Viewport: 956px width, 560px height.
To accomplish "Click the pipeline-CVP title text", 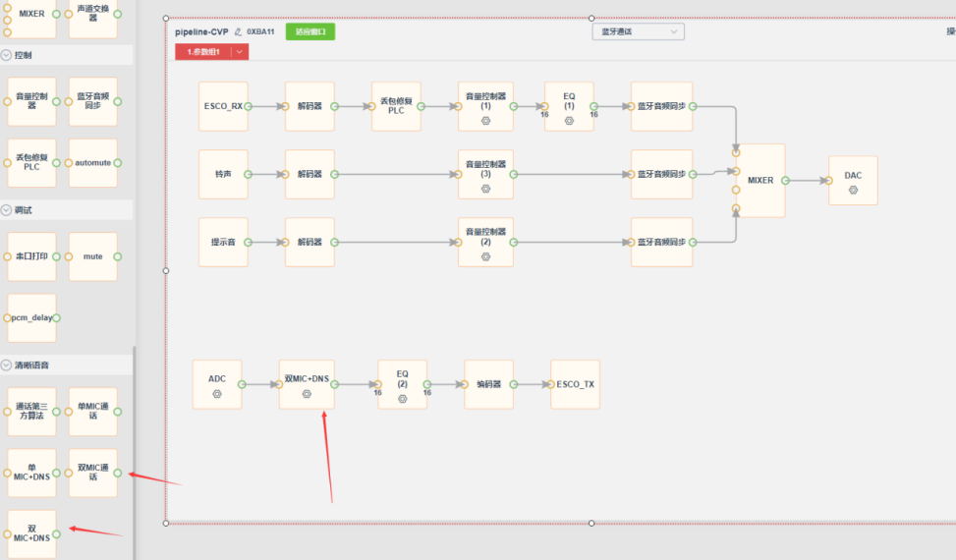I will tap(201, 31).
